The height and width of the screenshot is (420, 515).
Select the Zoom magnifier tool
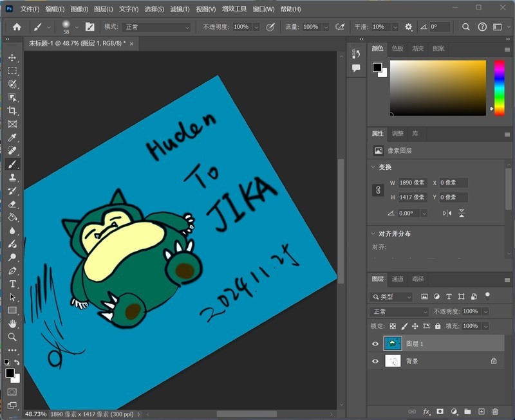[12, 337]
